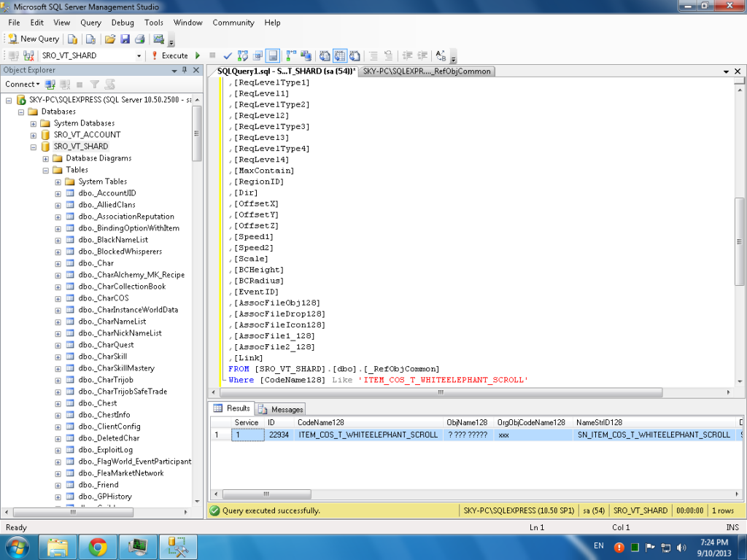Click the Open File folder icon

(x=110, y=39)
